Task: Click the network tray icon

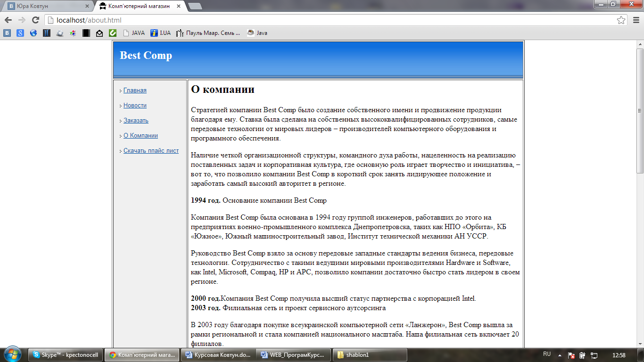Action: coord(594,355)
